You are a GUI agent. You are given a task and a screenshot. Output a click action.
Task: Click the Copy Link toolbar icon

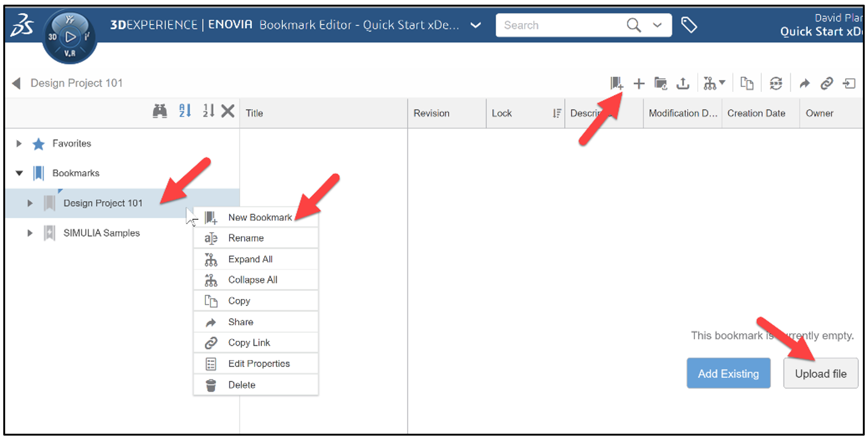click(x=828, y=83)
